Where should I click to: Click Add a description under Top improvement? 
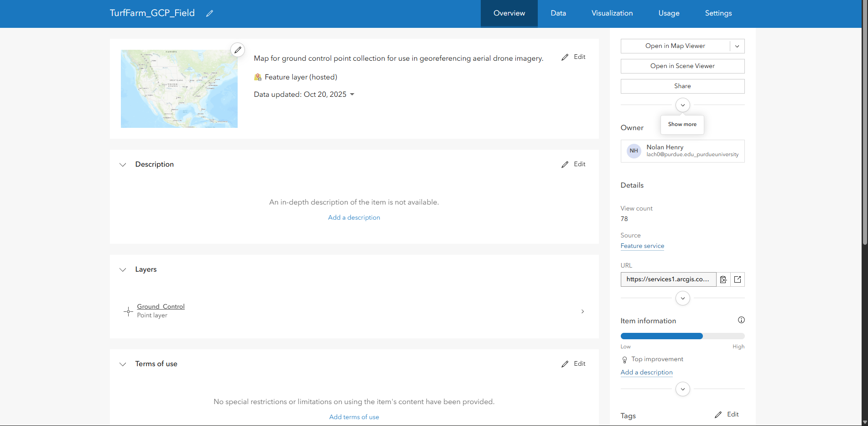(x=646, y=373)
